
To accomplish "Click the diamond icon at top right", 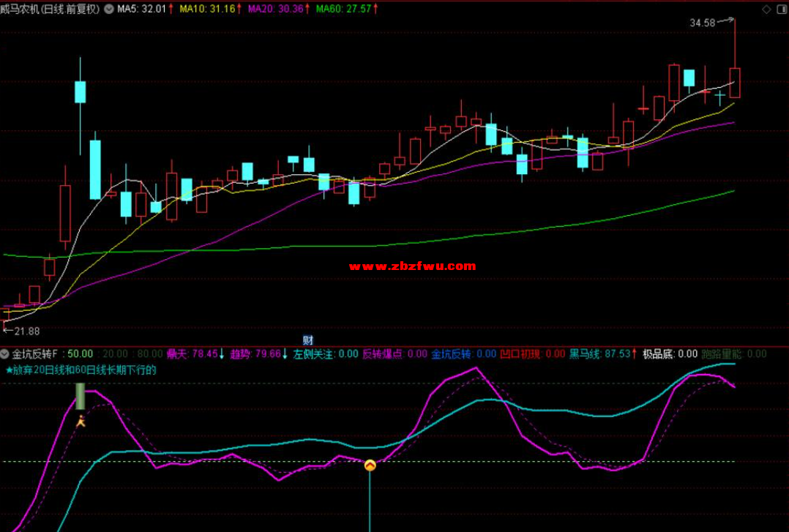I will click(766, 10).
